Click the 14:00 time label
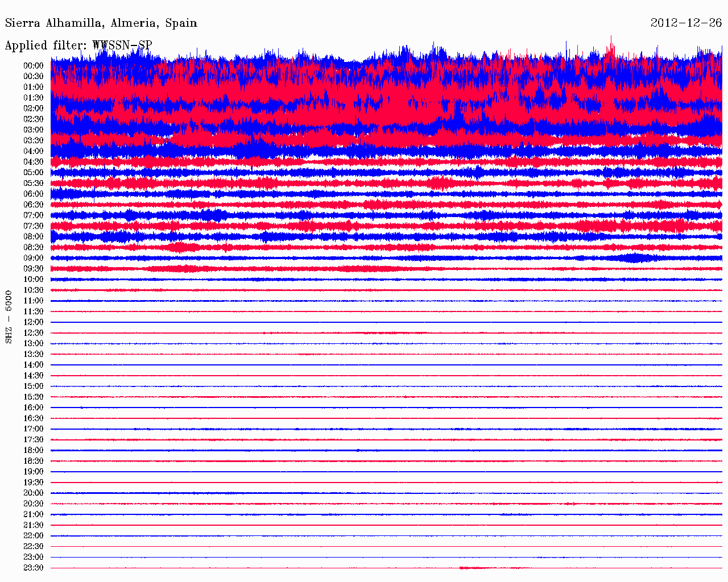The width and height of the screenshot is (728, 582). tap(34, 365)
